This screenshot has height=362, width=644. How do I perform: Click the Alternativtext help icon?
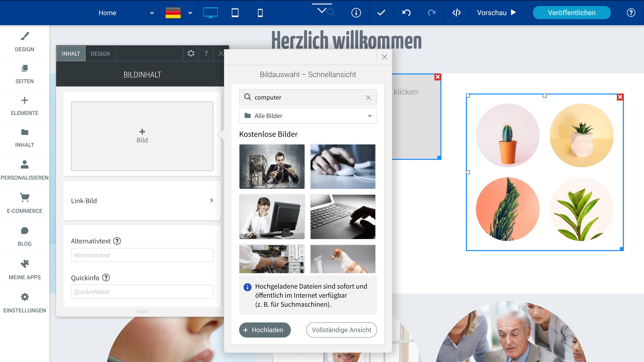click(x=117, y=241)
